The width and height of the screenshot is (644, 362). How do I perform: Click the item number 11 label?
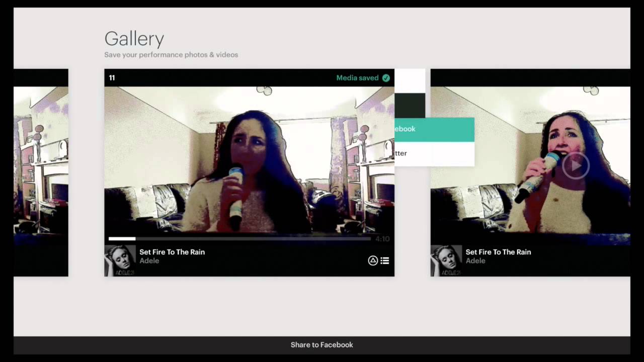[112, 78]
